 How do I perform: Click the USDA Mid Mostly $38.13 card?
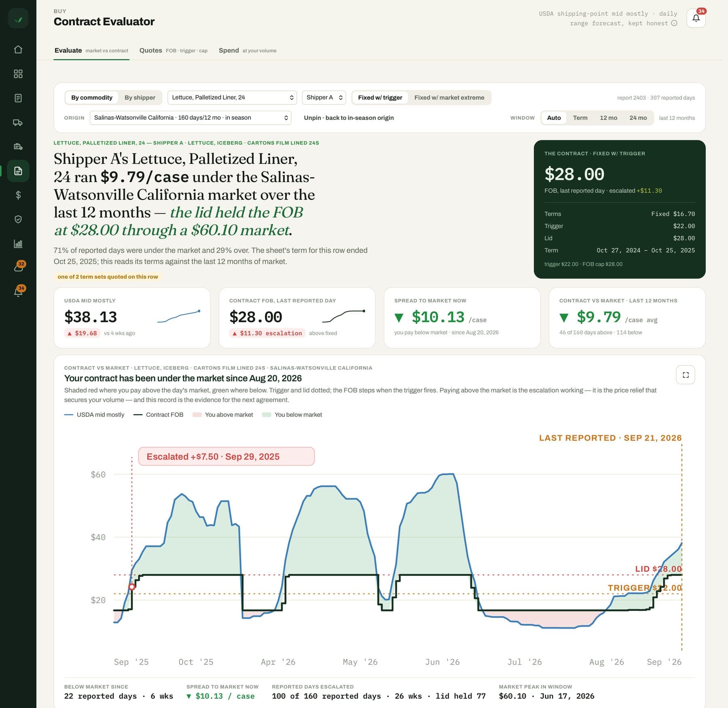pos(132,318)
